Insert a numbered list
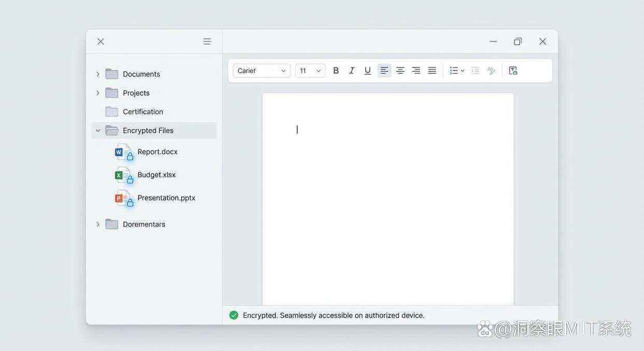 pos(475,71)
